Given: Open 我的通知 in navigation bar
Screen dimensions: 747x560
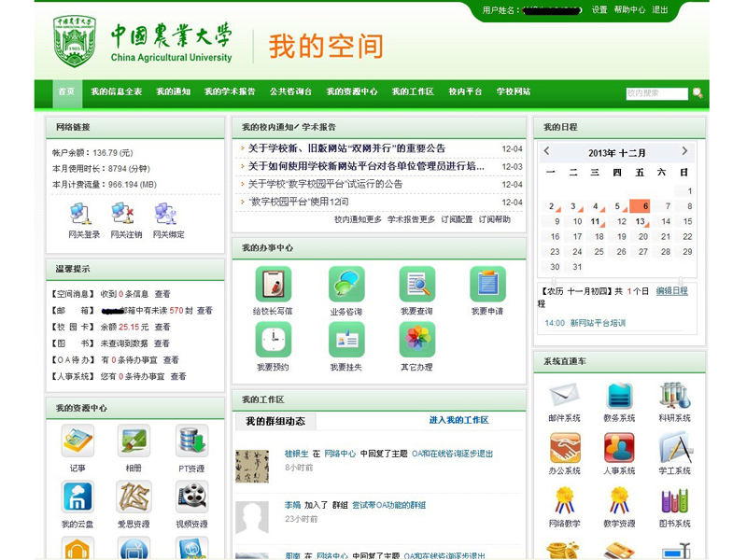Looking at the screenshot, I should [174, 91].
